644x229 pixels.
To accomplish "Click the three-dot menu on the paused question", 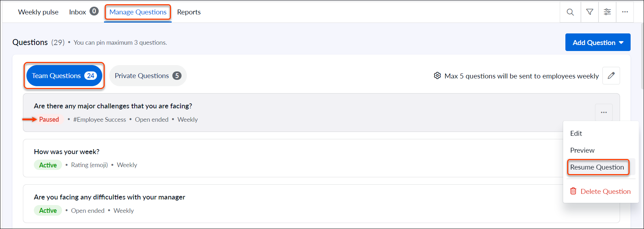I will coord(604,113).
